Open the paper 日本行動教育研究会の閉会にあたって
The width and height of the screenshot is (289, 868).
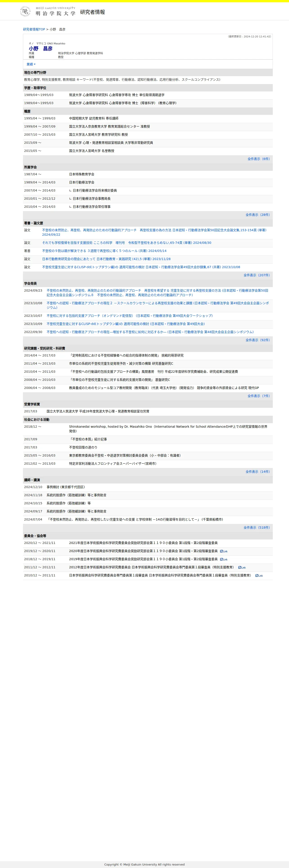[x=106, y=259]
